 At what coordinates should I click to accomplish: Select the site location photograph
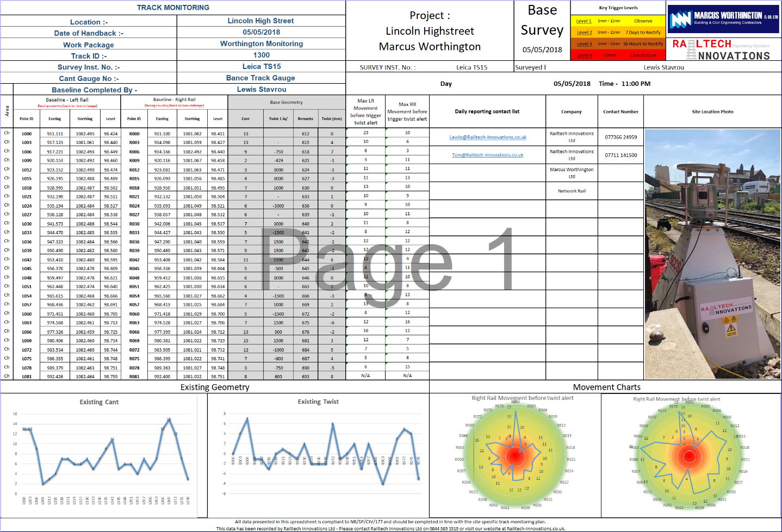pyautogui.click(x=712, y=253)
